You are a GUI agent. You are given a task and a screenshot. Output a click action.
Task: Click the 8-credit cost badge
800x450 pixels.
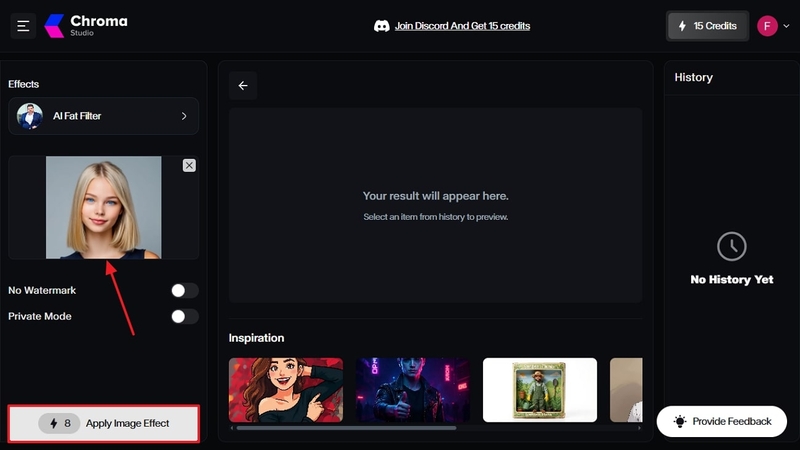[59, 423]
